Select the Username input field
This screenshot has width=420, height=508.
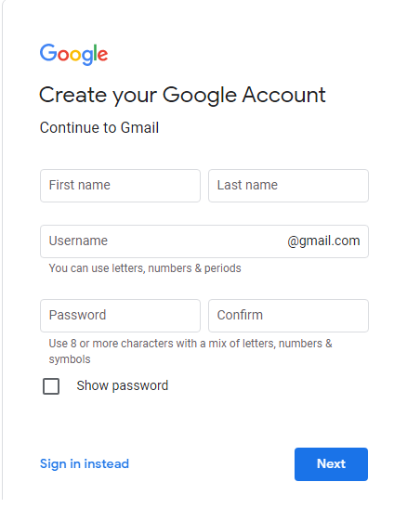click(x=204, y=241)
